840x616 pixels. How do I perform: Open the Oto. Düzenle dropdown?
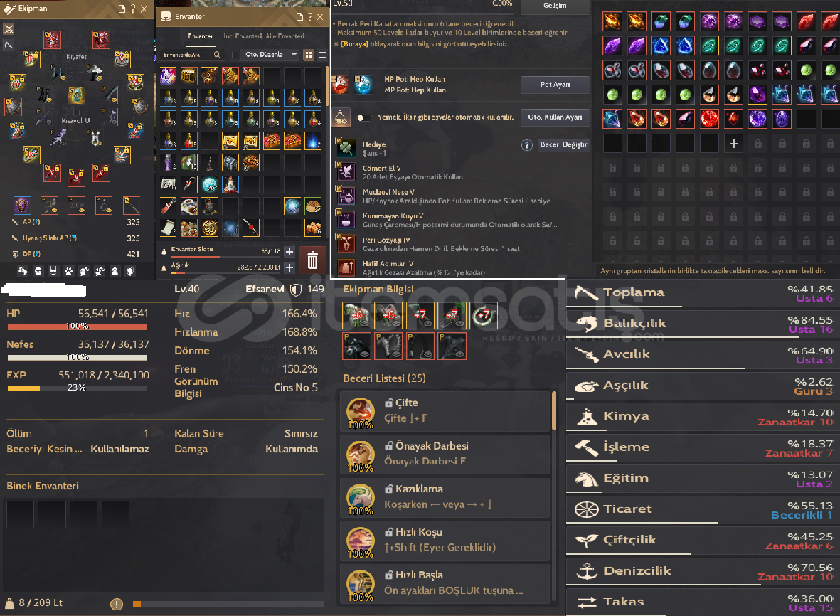pyautogui.click(x=270, y=55)
